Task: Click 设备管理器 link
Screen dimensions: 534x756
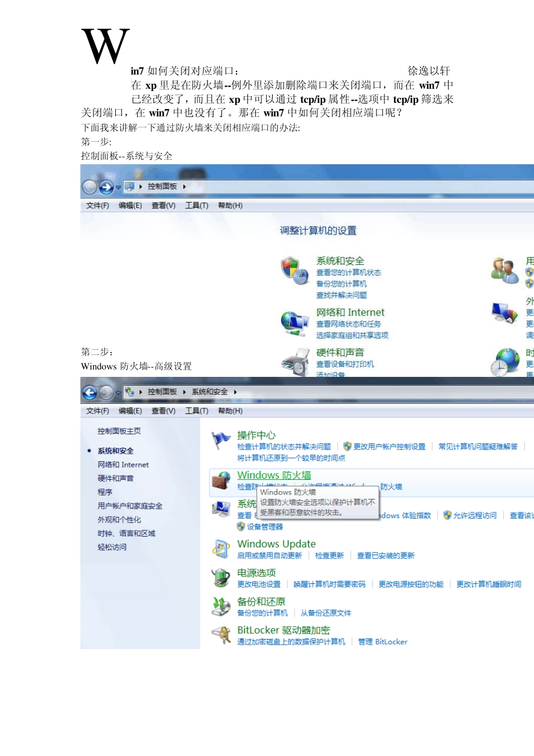Action: tap(265, 527)
